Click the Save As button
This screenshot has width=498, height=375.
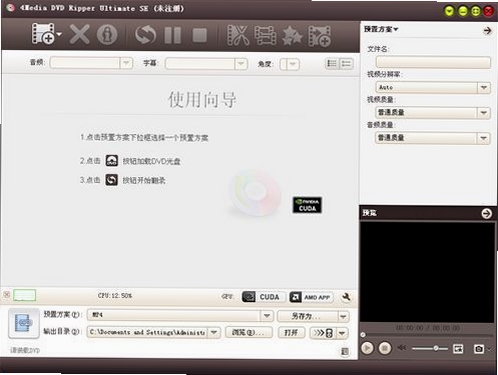coord(307,316)
